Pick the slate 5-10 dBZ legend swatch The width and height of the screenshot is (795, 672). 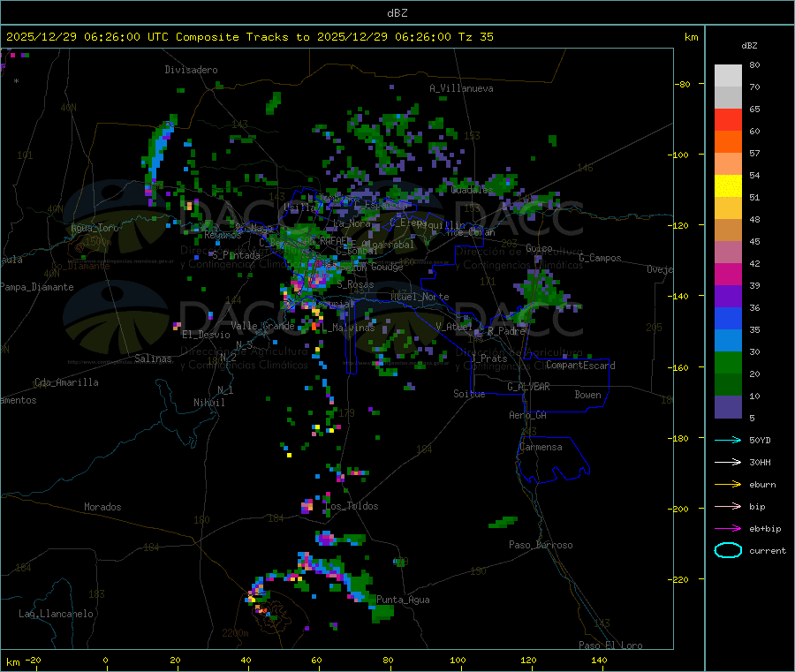tap(728, 407)
